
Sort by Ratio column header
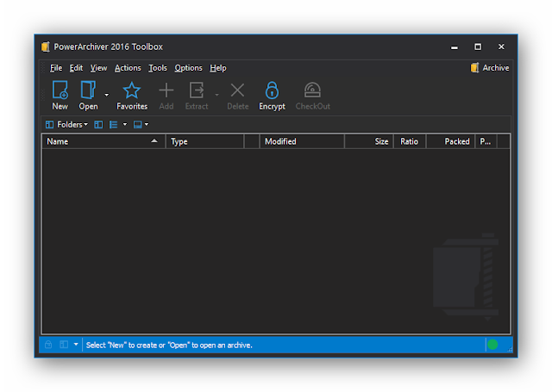[410, 141]
